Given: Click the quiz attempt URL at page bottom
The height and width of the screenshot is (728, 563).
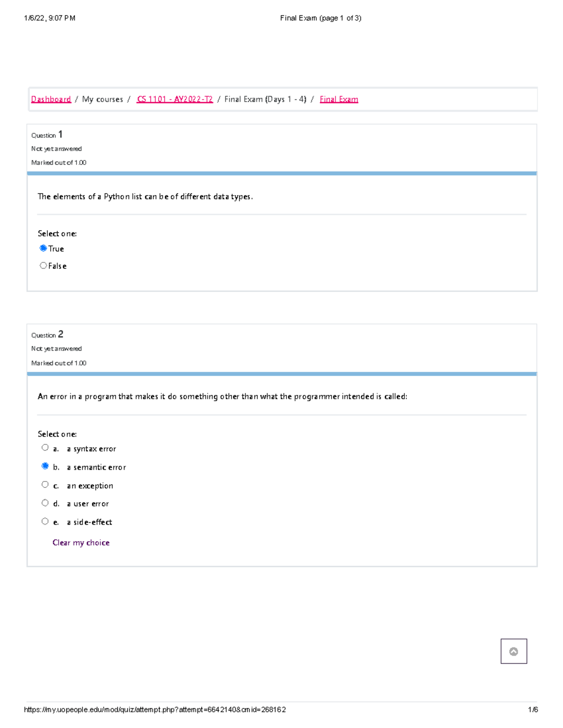Looking at the screenshot, I should point(155,709).
